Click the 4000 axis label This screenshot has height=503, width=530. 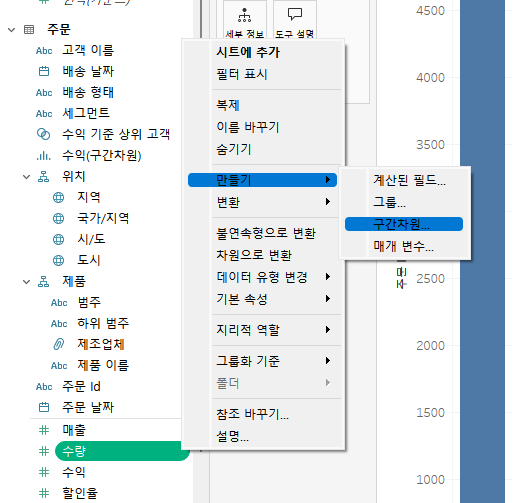pos(430,78)
